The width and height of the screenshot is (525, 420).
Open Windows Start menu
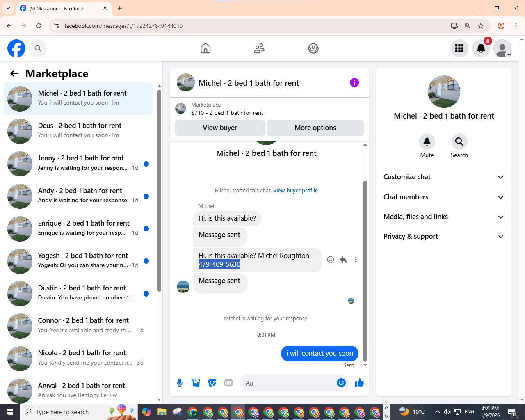tap(10, 412)
